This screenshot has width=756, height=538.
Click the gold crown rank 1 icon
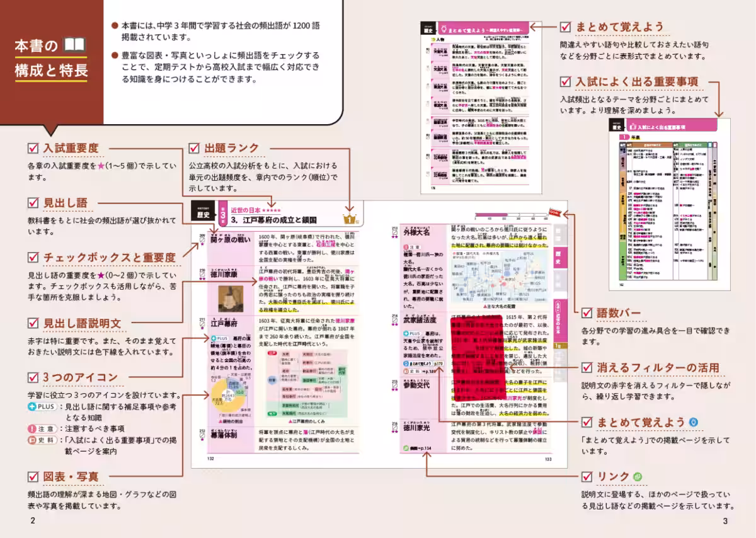(x=350, y=219)
